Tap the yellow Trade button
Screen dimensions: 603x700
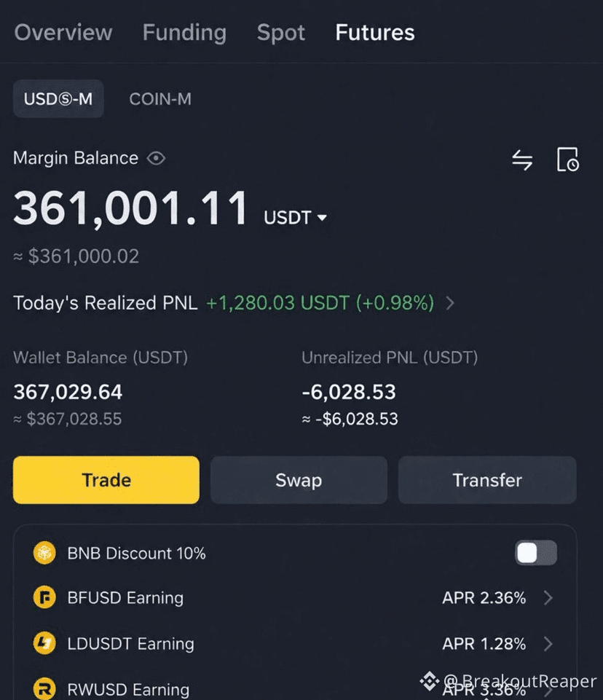[x=106, y=480]
